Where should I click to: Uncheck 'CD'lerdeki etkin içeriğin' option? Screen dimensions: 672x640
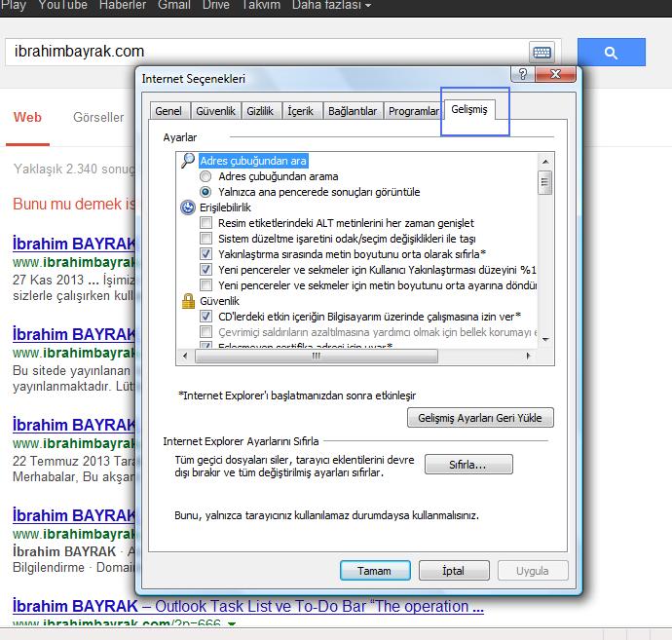[x=206, y=317]
